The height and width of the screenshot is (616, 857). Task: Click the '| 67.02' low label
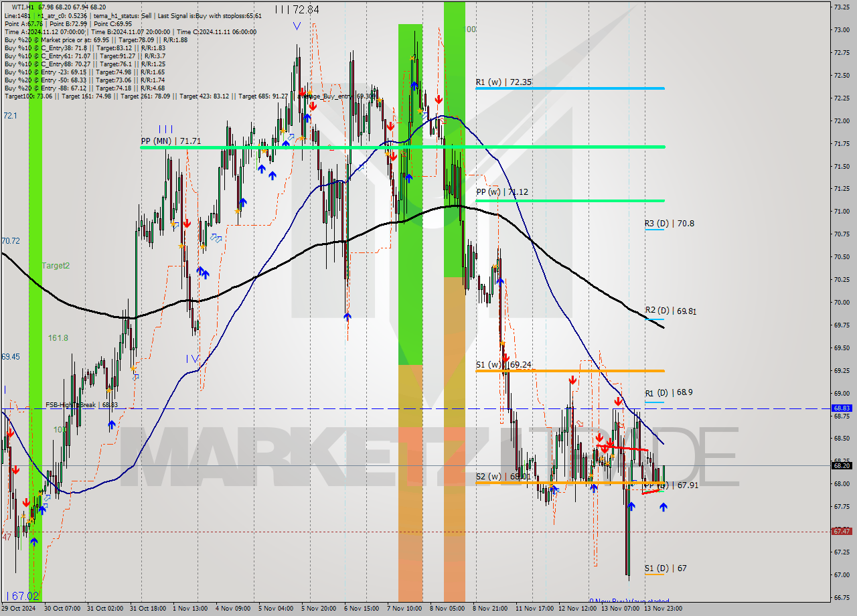(x=23, y=596)
